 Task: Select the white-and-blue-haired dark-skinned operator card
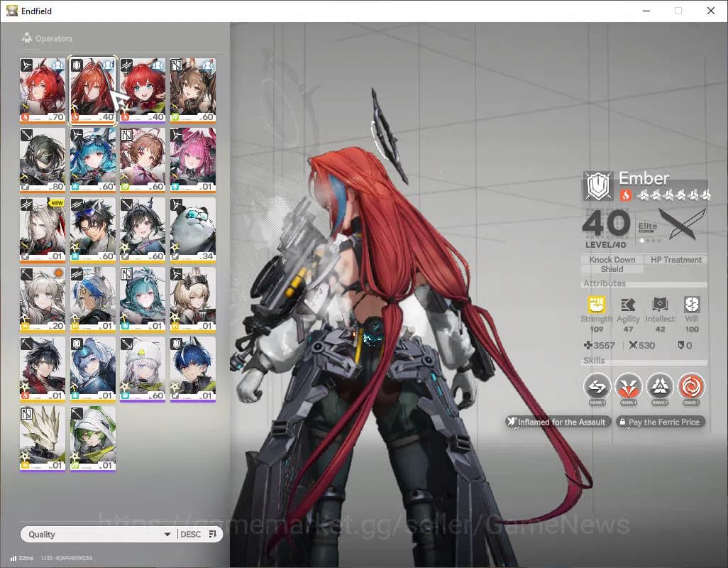click(x=92, y=299)
